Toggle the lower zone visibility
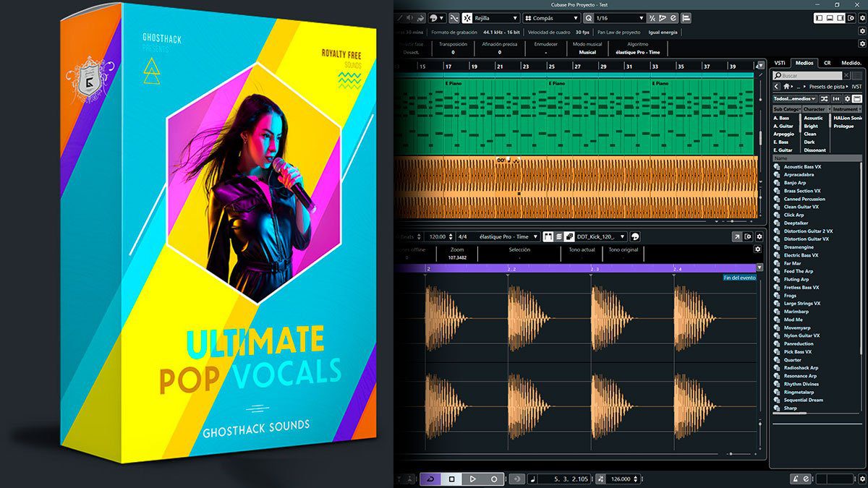The image size is (868, 488). (x=829, y=18)
